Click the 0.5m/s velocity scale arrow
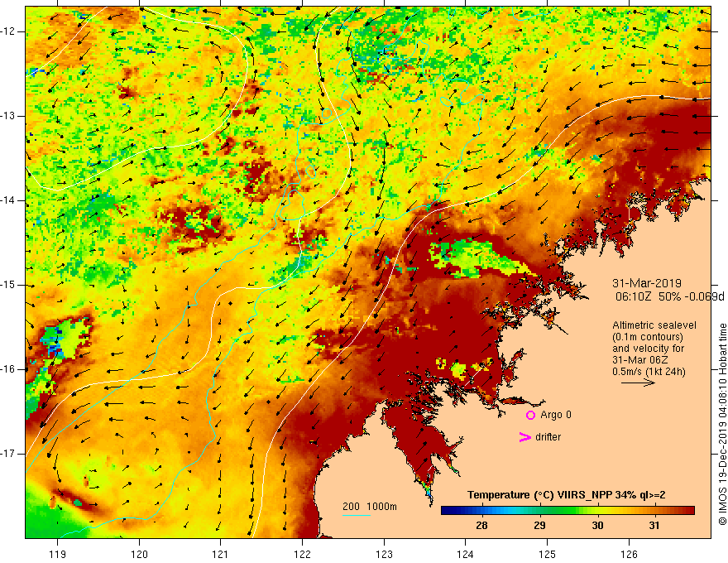This screenshot has width=728, height=563. point(638,383)
